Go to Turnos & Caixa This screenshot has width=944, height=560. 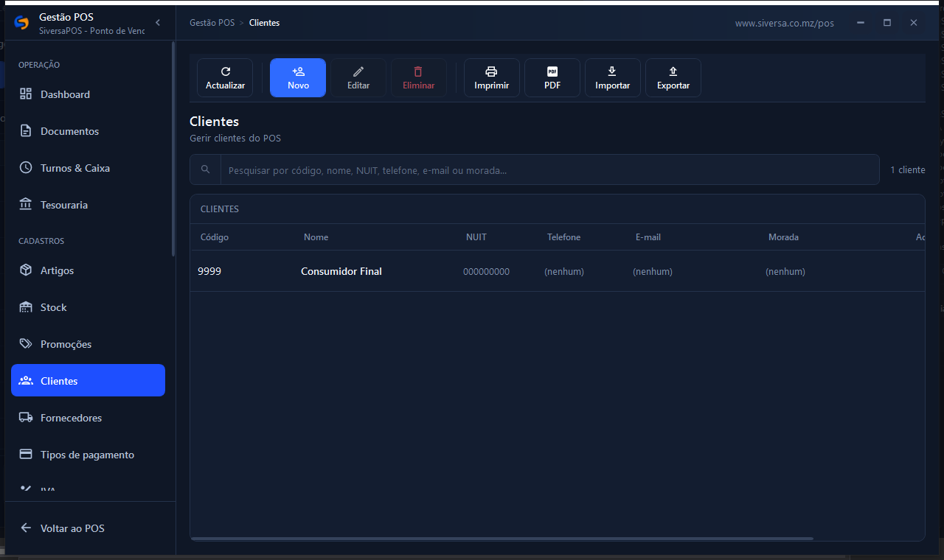coord(88,168)
